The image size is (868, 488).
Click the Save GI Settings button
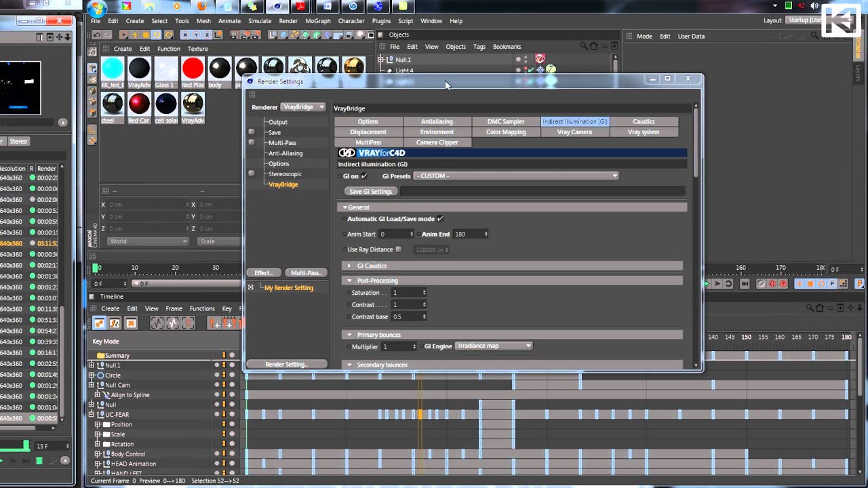(x=370, y=191)
